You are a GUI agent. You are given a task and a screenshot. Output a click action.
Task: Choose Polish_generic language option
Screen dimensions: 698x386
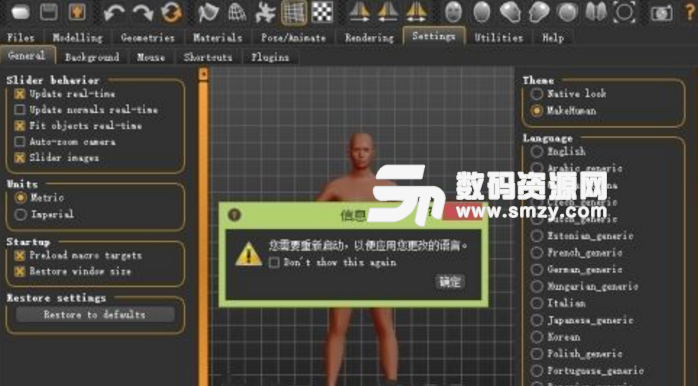tap(537, 354)
